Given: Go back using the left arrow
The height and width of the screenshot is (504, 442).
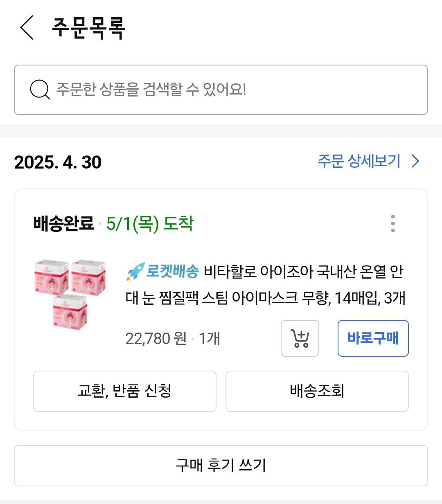Looking at the screenshot, I should click(x=27, y=28).
